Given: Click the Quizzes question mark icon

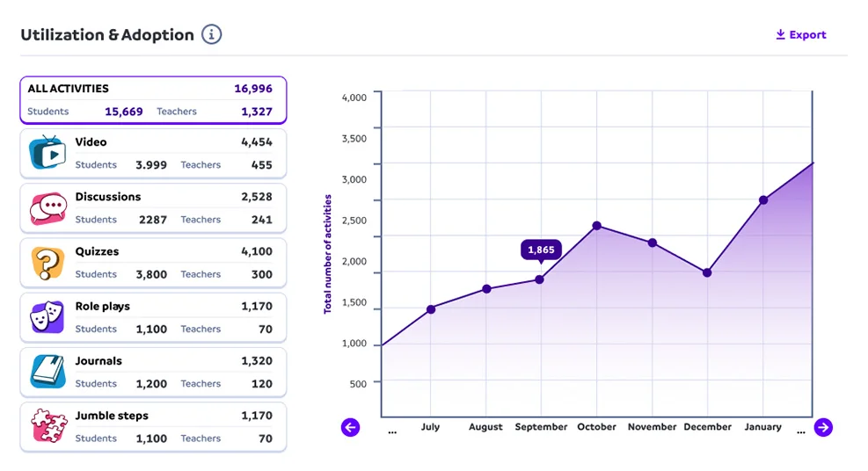Looking at the screenshot, I should point(47,262).
